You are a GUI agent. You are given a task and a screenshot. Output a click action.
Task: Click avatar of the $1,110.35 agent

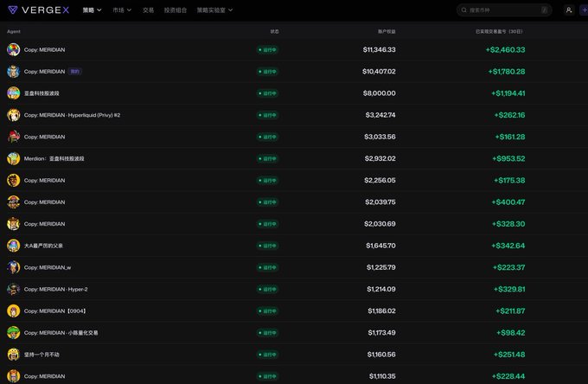(14, 375)
